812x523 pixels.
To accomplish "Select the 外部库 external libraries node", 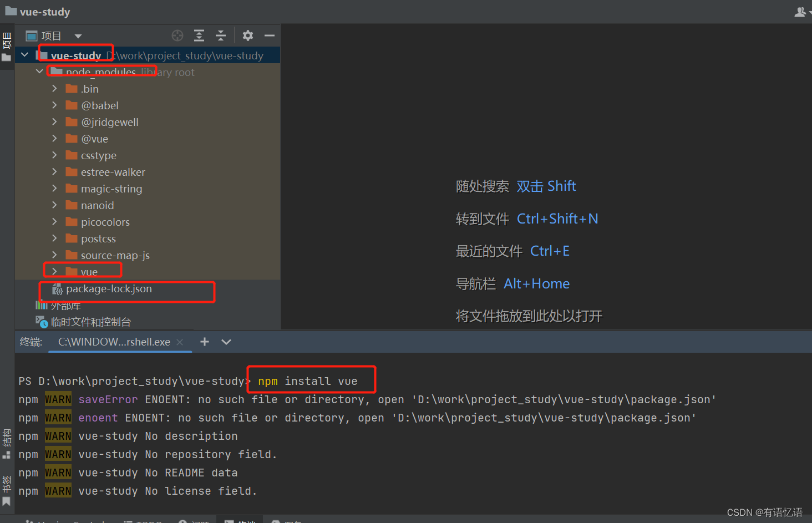I will 66,305.
